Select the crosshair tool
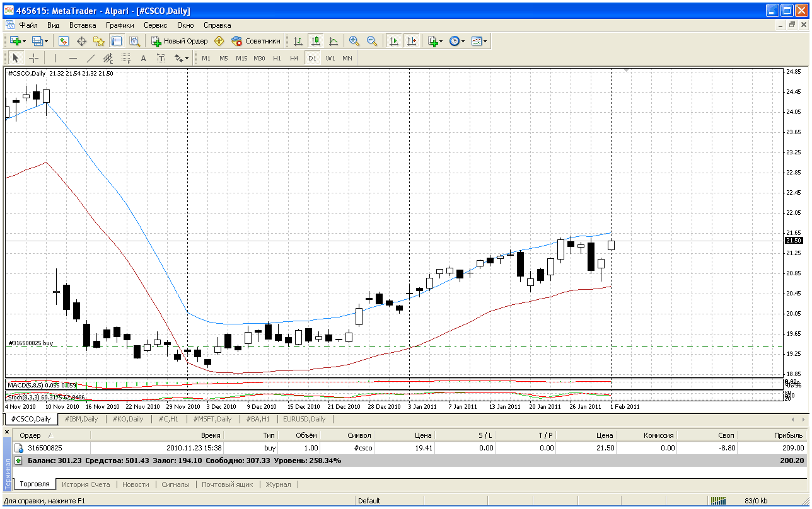The width and height of the screenshot is (812, 509). point(33,58)
